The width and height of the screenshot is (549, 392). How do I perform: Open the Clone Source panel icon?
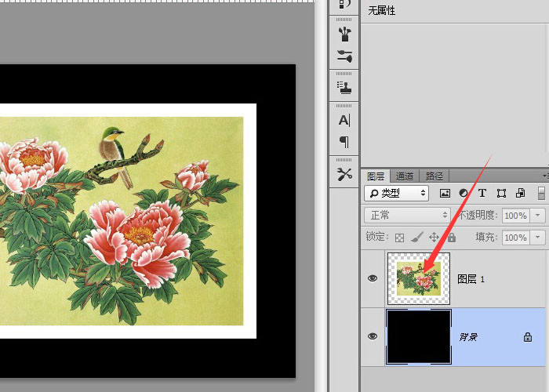pos(344,88)
